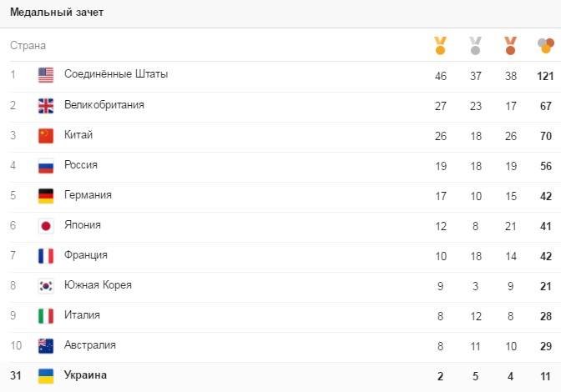
Task: Select the Соединённые Штаты country name
Action: point(115,74)
